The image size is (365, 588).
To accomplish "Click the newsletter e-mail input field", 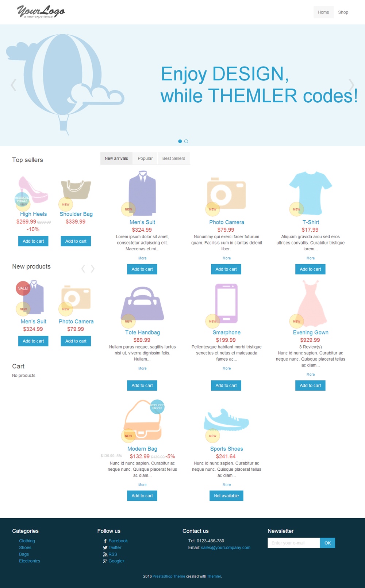I will (293, 543).
